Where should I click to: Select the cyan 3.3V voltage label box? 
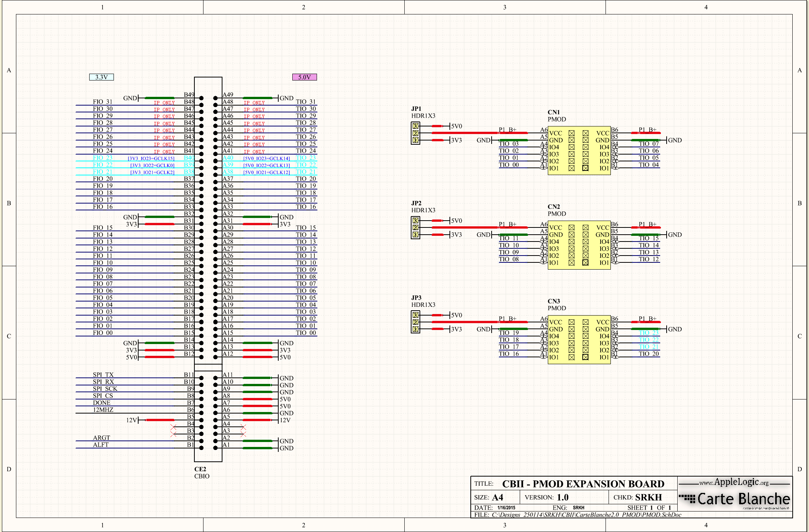point(101,77)
